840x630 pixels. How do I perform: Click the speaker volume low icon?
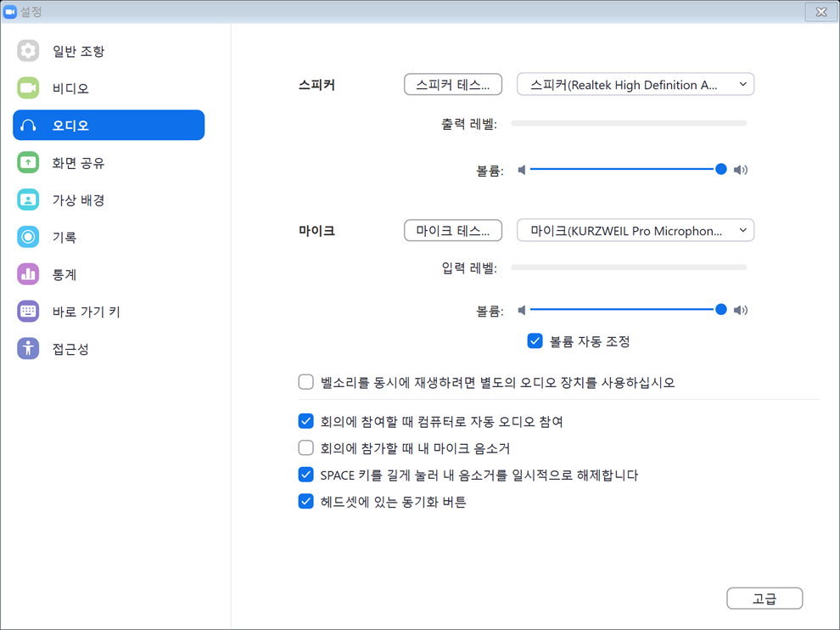522,170
